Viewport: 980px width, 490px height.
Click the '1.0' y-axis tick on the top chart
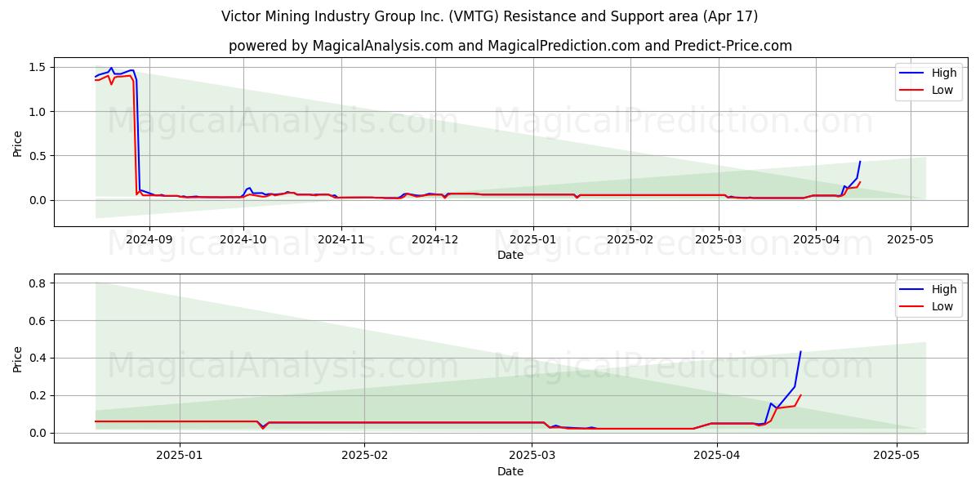coord(39,111)
